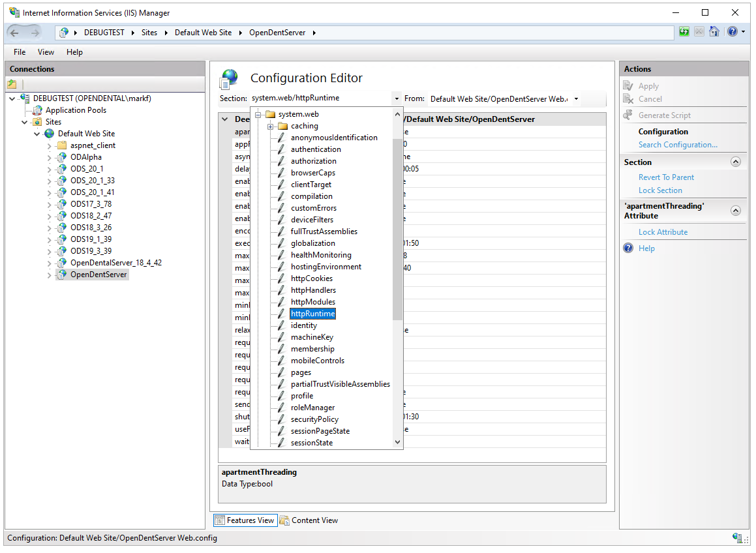Click the Home icon in the address bar
Screen dimensions: 756x553
coord(714,31)
